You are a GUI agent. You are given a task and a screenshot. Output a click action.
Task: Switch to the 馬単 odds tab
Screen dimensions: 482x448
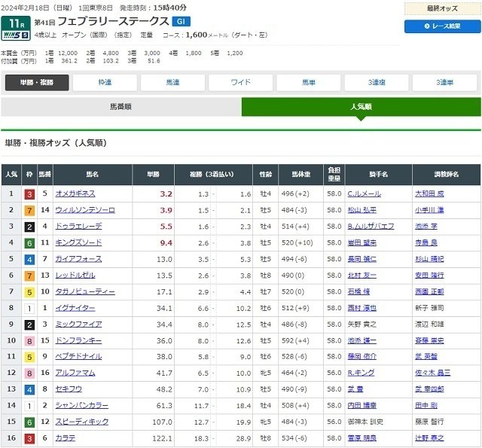[309, 82]
